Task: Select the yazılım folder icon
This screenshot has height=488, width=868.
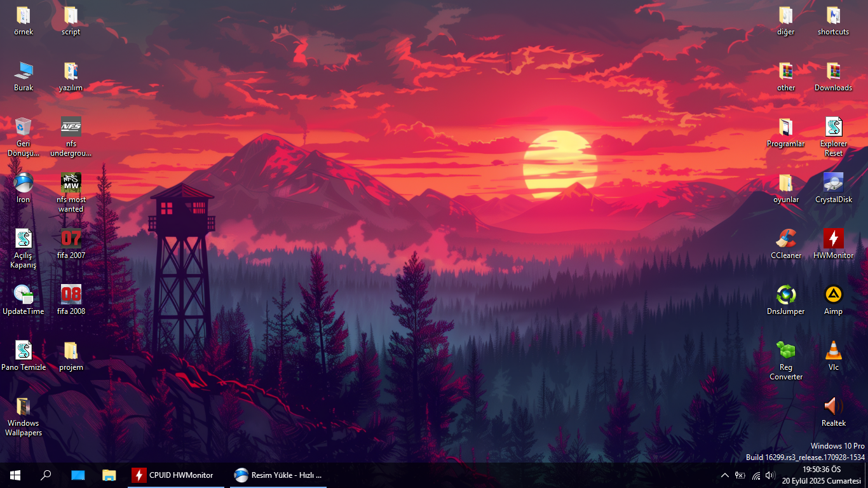Action: (71, 71)
